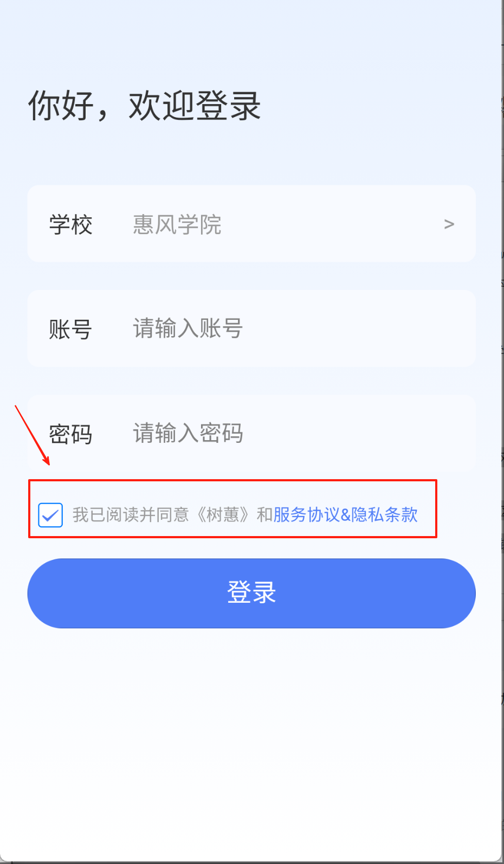Click the 密码 label
Image resolution: width=504 pixels, height=864 pixels.
click(70, 434)
